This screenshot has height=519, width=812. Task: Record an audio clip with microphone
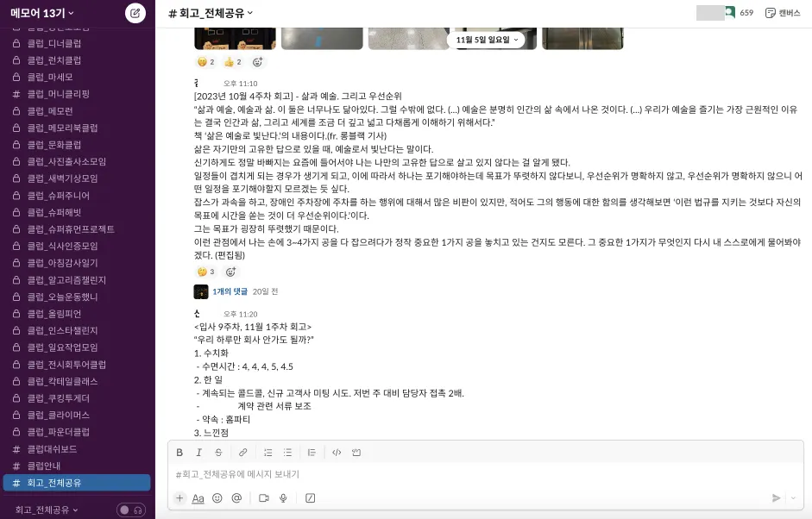(x=283, y=497)
